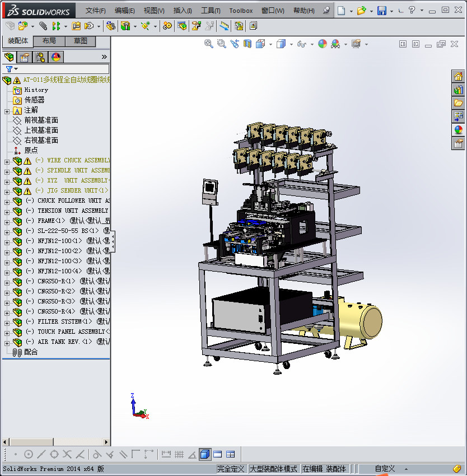Toggle the grid snap icon
The image size is (467, 476).
click(179, 455)
